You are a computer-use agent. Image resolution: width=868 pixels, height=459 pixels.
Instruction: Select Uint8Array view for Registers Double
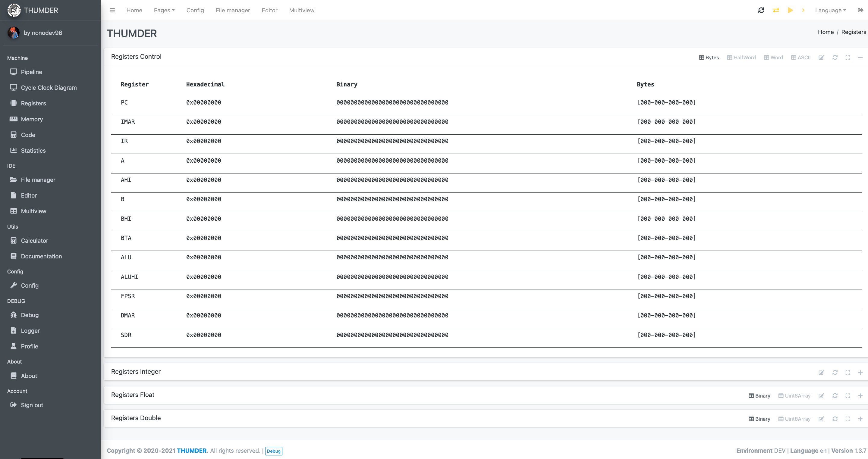794,419
